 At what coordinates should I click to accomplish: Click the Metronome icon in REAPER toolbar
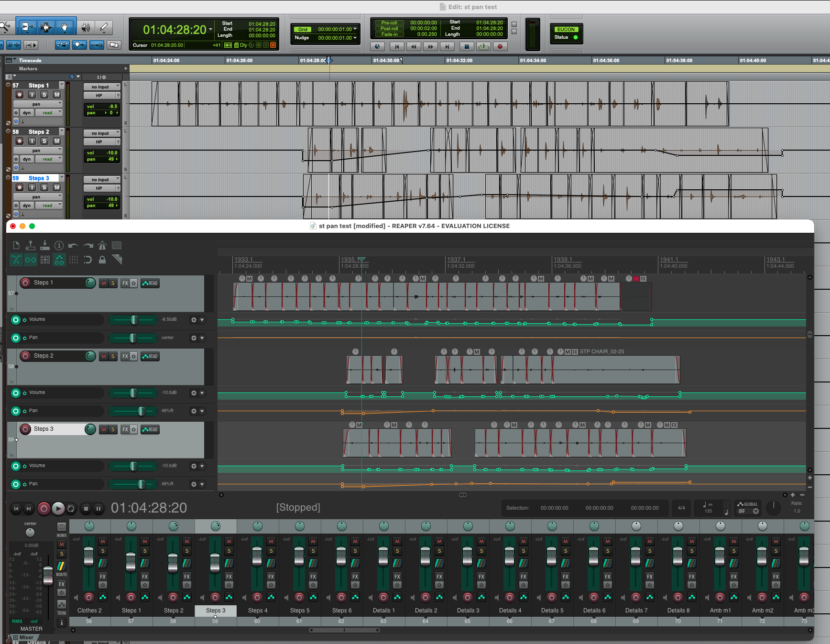[102, 245]
